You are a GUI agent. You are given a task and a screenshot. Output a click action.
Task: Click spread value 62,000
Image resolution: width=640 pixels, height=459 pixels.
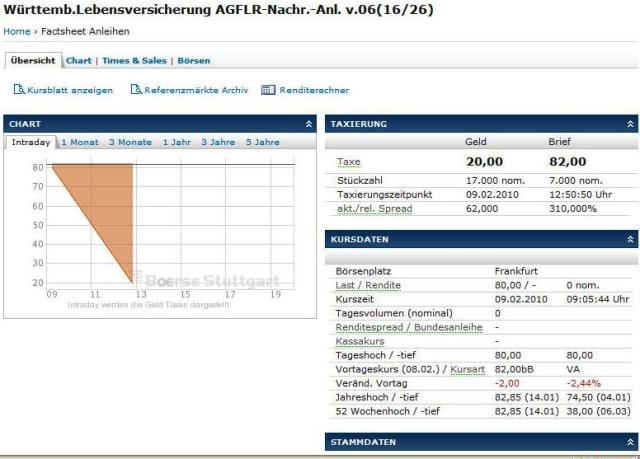coord(482,208)
